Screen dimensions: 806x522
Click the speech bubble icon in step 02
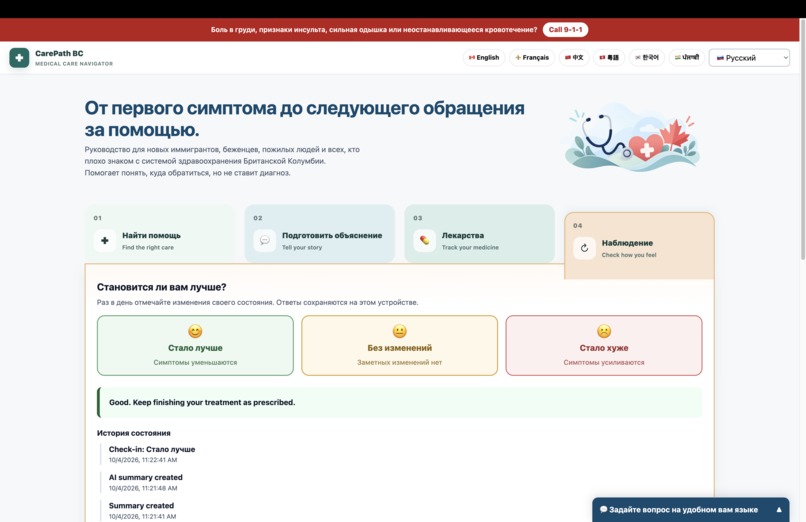click(x=265, y=240)
